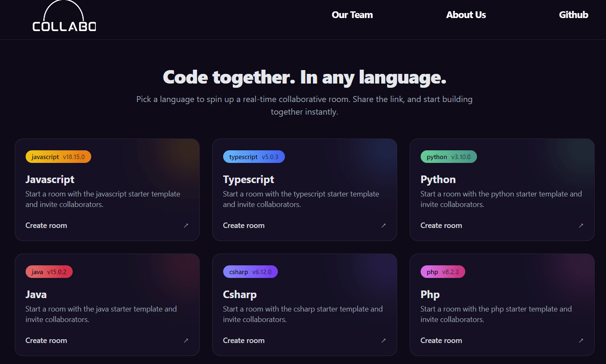Create a Javascript room

point(46,225)
